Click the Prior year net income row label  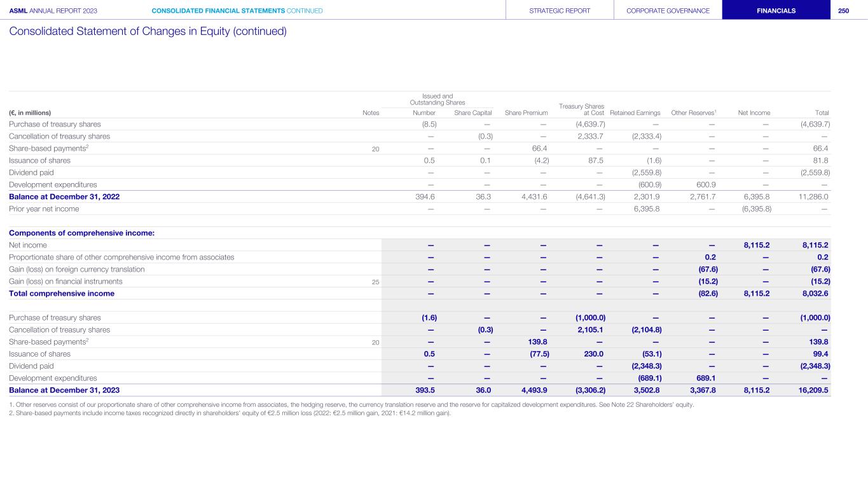coord(44,209)
